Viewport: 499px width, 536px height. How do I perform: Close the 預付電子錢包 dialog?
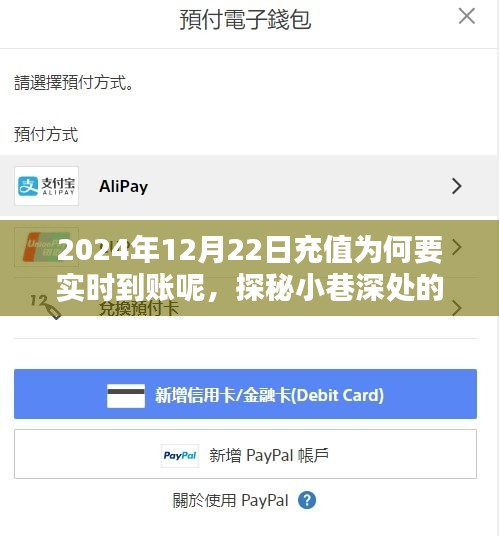(x=467, y=16)
